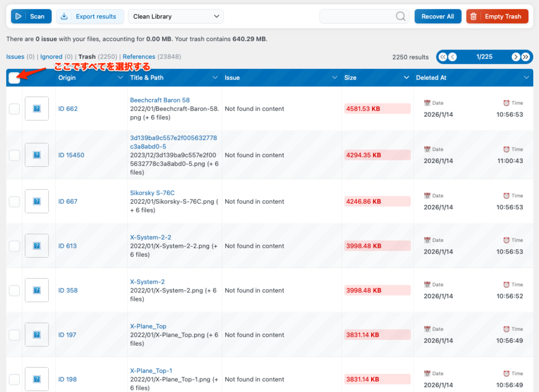This screenshot has height=392, width=539.
Task: Switch to the Issues tab
Action: coord(15,57)
